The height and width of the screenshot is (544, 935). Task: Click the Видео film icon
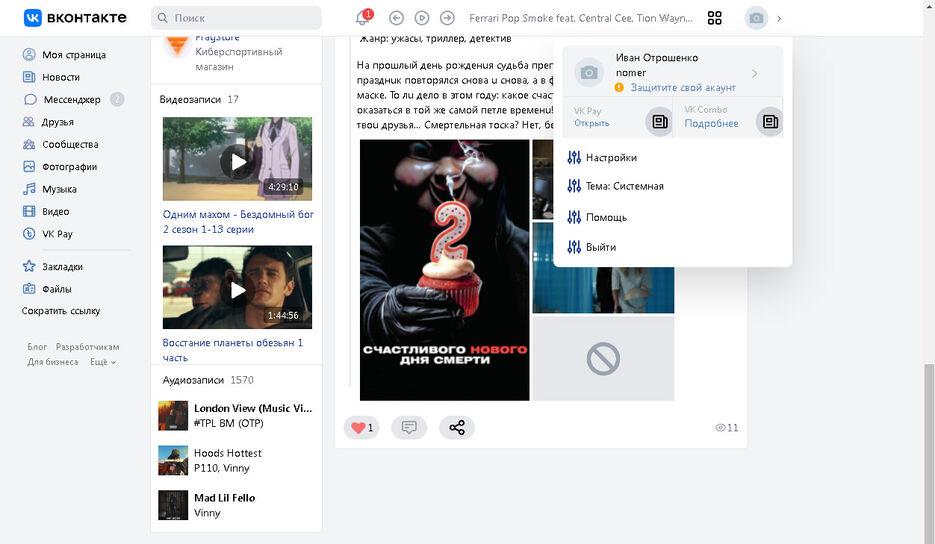click(x=29, y=211)
